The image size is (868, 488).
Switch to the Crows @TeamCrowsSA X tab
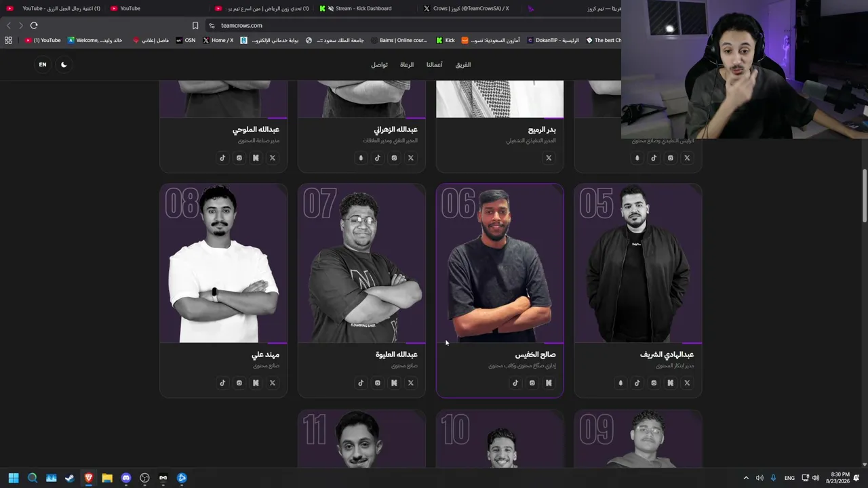[x=467, y=8]
